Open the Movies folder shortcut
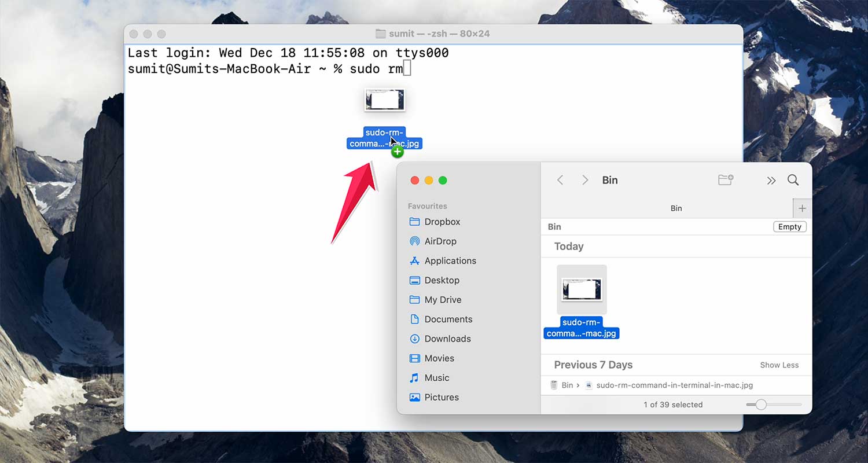The width and height of the screenshot is (868, 463). [438, 358]
